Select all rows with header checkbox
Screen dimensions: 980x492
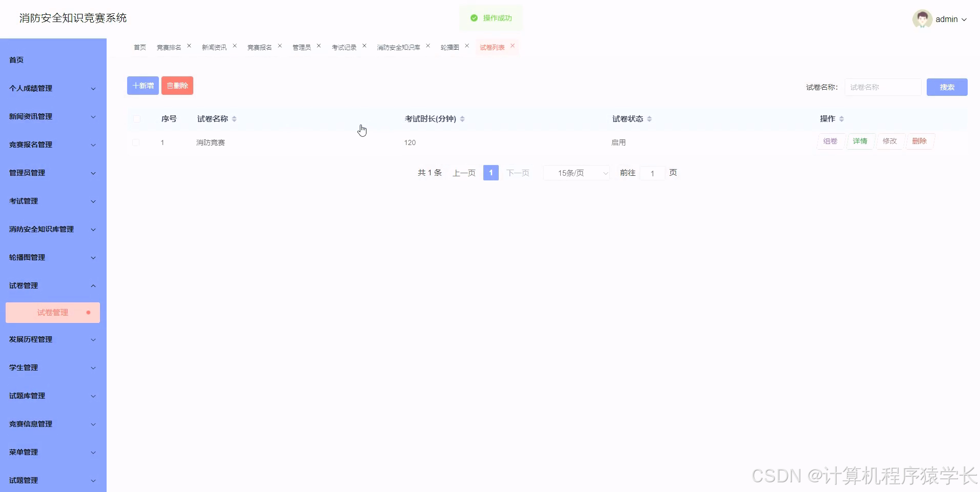(x=136, y=119)
